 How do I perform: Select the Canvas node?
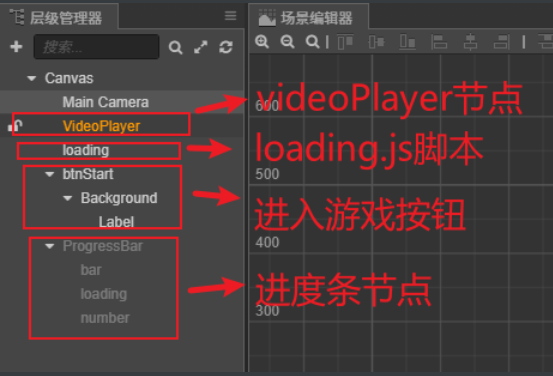pyautogui.click(x=69, y=78)
